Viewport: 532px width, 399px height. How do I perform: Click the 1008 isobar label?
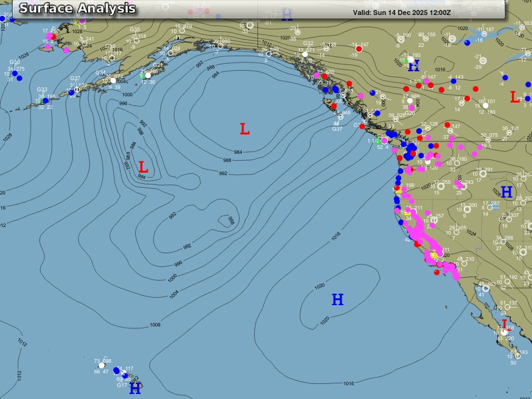(155, 325)
